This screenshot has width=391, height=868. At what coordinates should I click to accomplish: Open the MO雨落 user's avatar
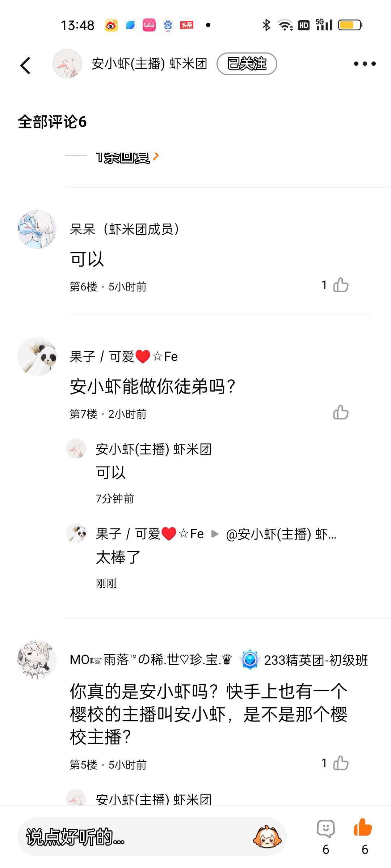pyautogui.click(x=37, y=660)
